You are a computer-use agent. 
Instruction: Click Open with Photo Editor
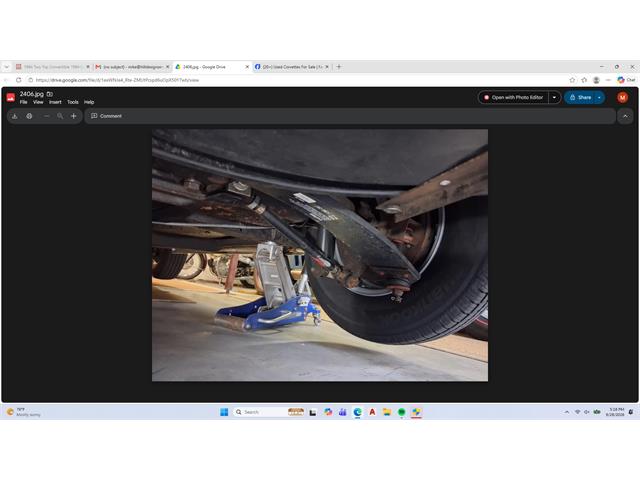click(x=513, y=98)
